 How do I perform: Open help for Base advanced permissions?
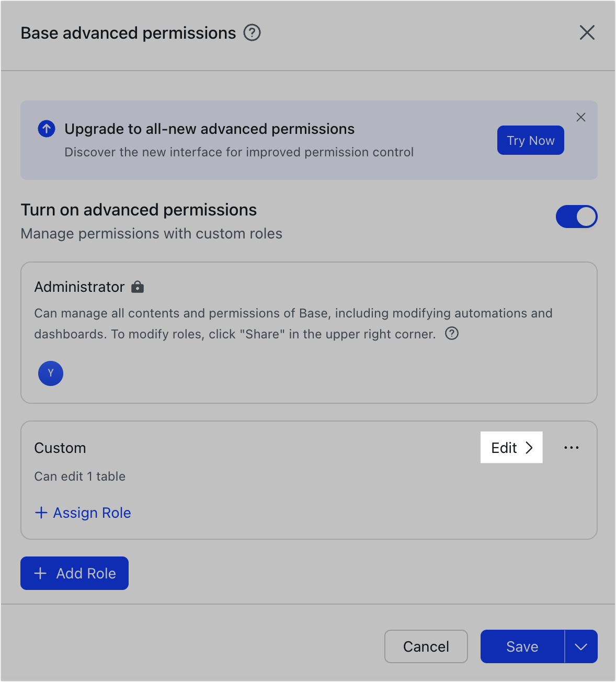coord(252,32)
